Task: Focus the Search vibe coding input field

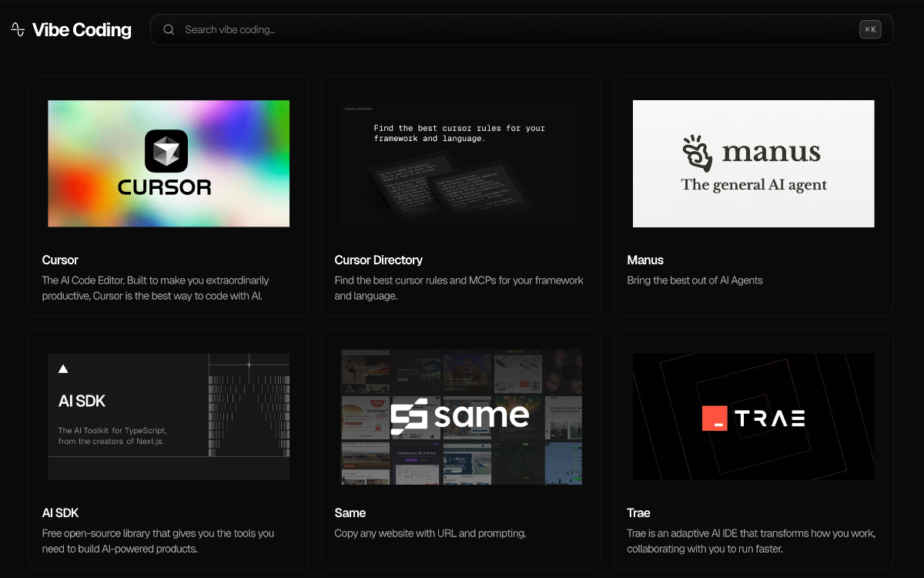Action: [x=521, y=29]
